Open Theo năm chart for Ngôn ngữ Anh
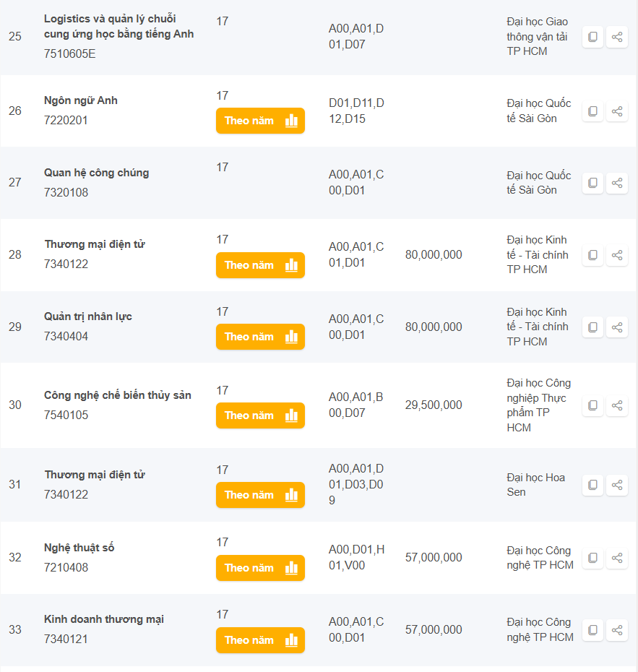638x672 pixels. point(260,121)
